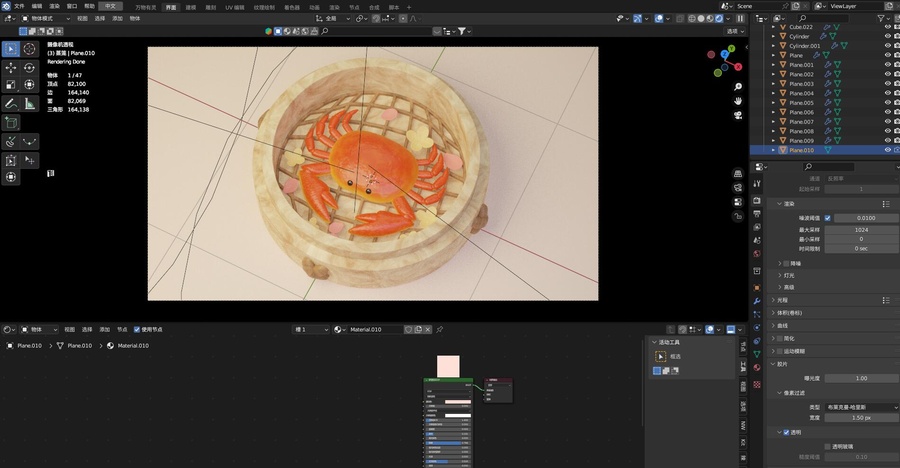Open the 3D viewport Add (添加) menu
900x468 pixels.
(117, 18)
